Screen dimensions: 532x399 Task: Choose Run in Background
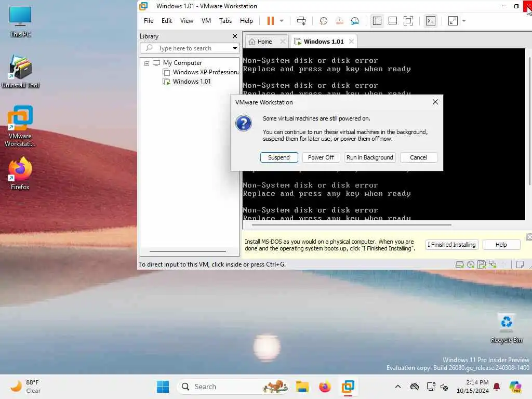(x=370, y=157)
